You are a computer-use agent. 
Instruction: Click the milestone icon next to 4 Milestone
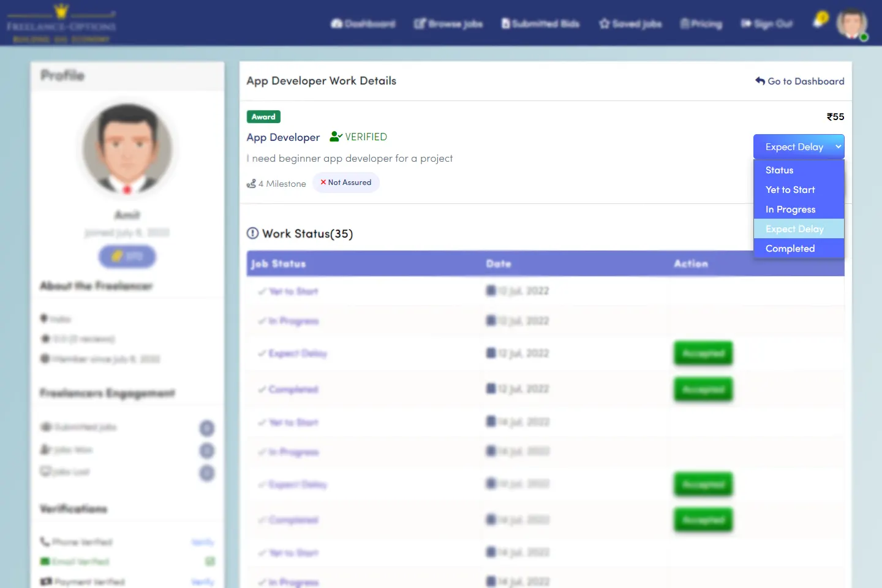tap(251, 184)
